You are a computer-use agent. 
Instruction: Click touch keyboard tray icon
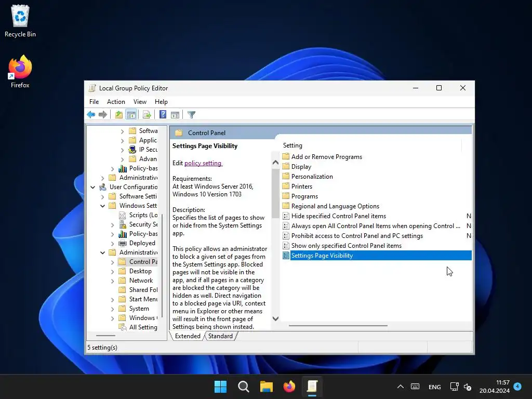415,387
